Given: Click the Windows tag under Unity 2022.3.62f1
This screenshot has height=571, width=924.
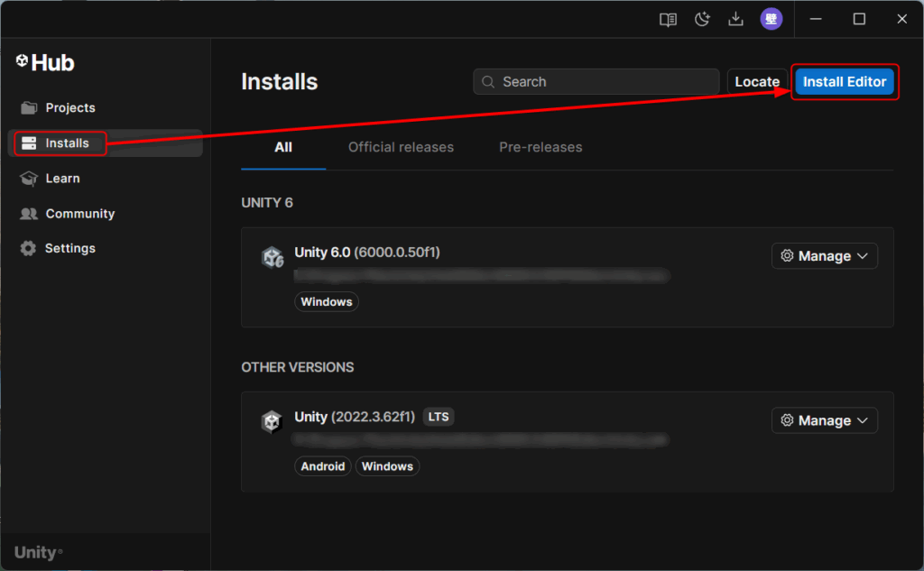Looking at the screenshot, I should tap(387, 466).
